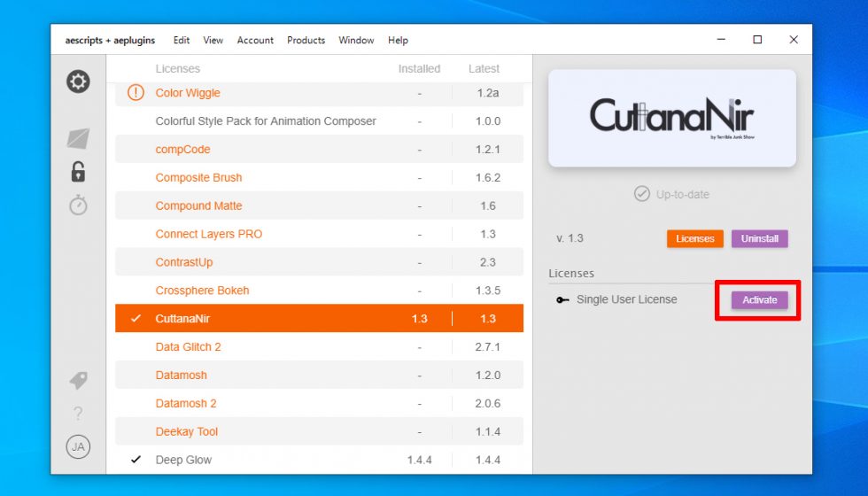868x496 pixels.
Task: Click latest version 1.3 for Connect Layers PRO
Action: (488, 234)
